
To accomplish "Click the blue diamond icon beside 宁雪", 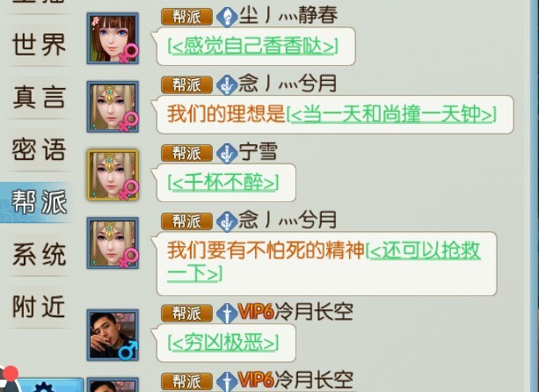I will pyautogui.click(x=227, y=153).
